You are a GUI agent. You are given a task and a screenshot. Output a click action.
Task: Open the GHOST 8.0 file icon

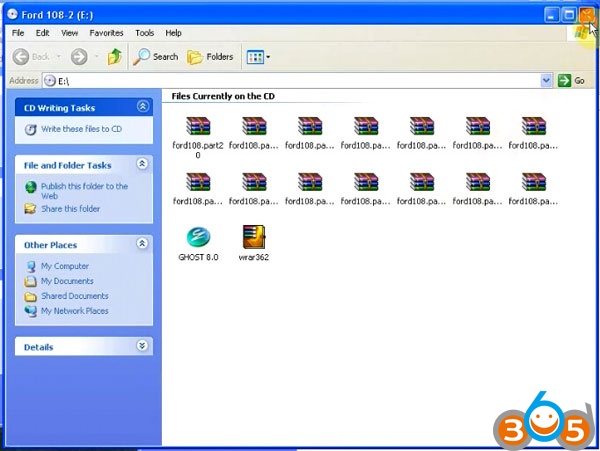click(197, 238)
